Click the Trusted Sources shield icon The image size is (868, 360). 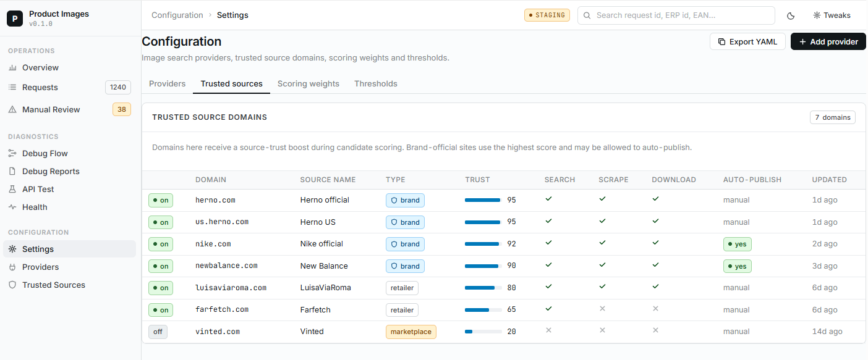coord(12,285)
